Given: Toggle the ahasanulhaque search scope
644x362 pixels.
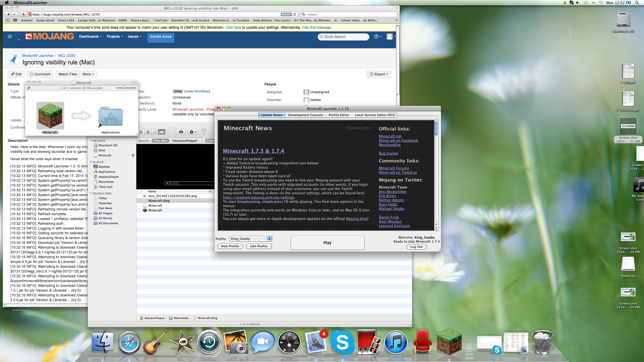Looking at the screenshot, I should click(185, 141).
